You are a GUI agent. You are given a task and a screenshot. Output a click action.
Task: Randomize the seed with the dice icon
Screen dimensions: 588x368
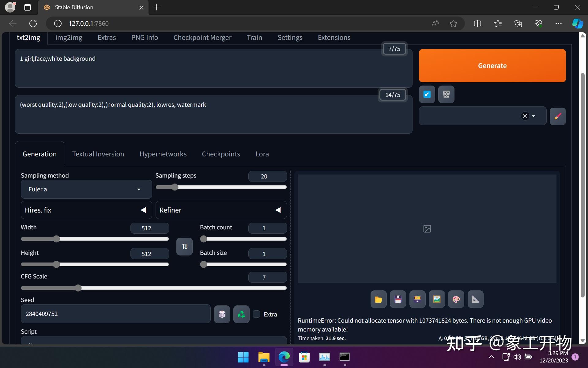click(222, 314)
